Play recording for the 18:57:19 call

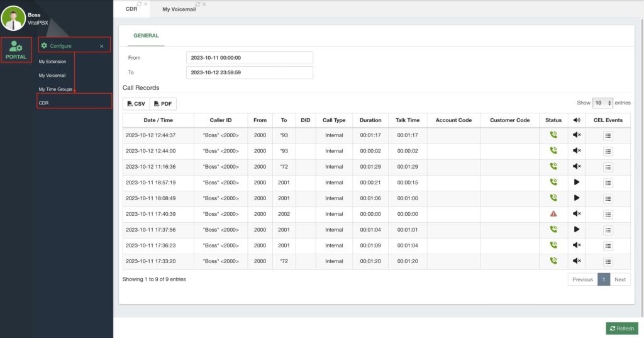pyautogui.click(x=576, y=183)
